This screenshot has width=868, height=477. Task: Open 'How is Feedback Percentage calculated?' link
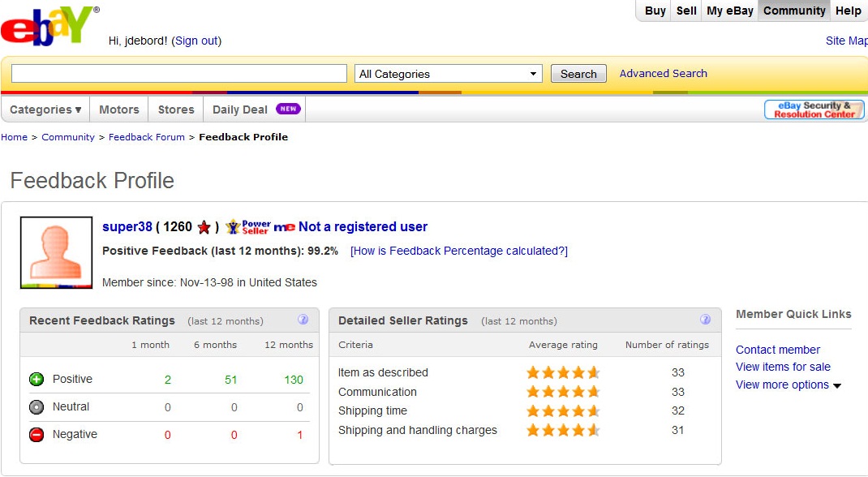[x=459, y=251]
